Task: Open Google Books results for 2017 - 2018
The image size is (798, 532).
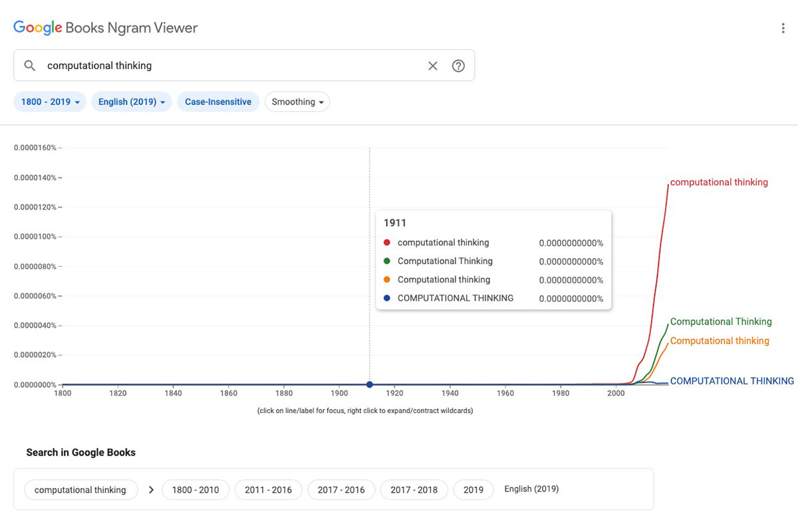Action: (x=414, y=490)
